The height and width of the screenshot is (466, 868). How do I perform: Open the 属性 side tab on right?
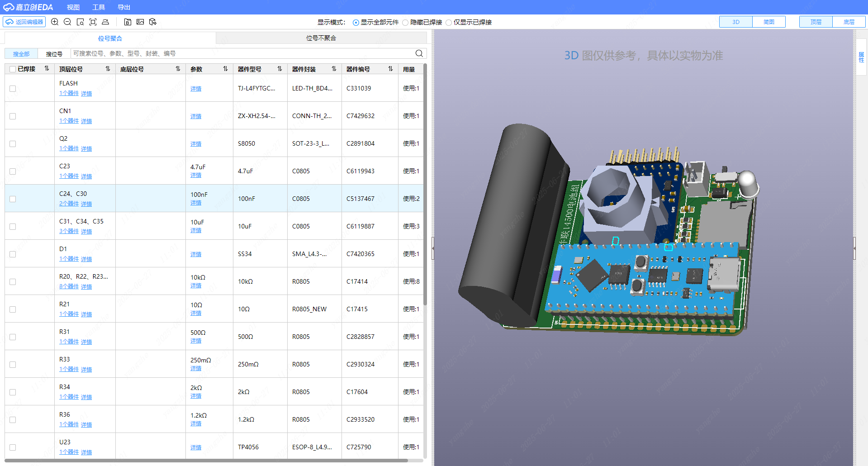tap(861, 57)
